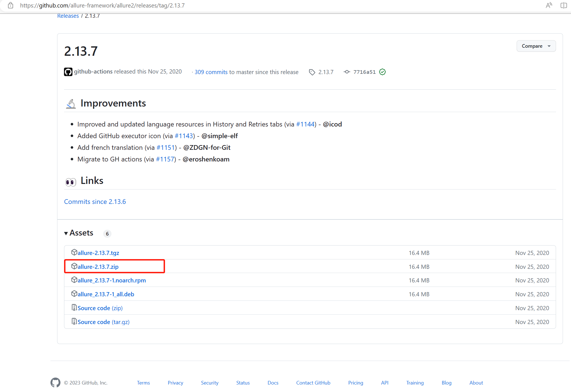
Task: Click the tag icon next to 2.13.7
Action: pos(312,72)
